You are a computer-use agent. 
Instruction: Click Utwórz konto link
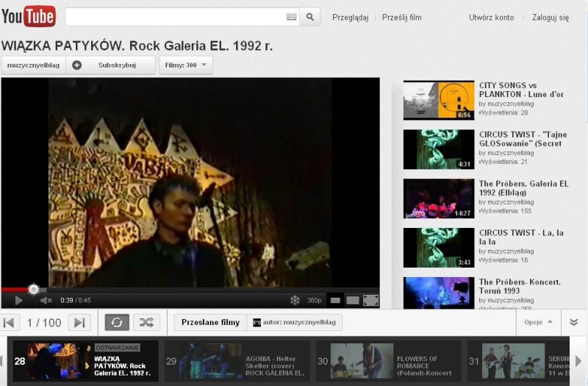[x=491, y=18]
